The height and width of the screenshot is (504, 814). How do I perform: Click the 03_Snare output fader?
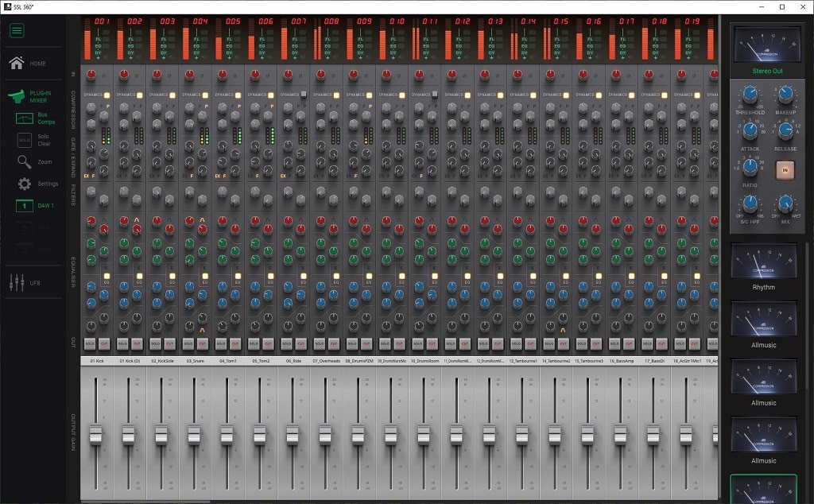pos(194,434)
